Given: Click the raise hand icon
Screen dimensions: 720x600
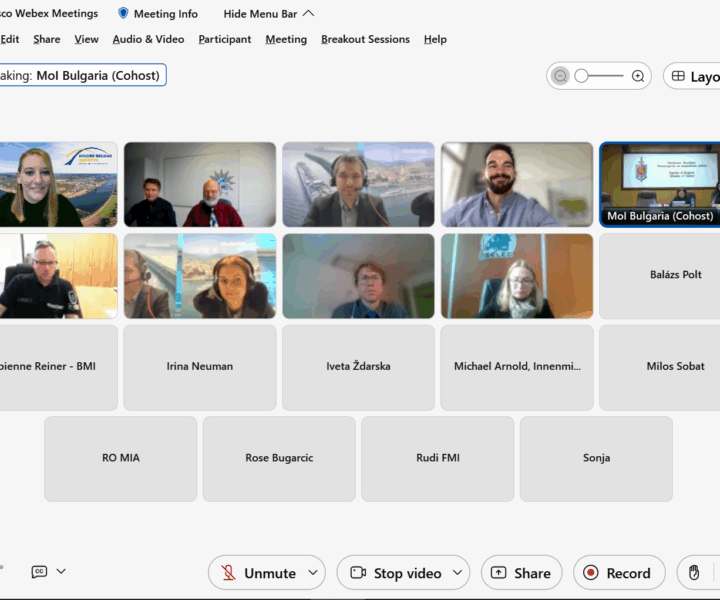Looking at the screenshot, I should coord(695,573).
